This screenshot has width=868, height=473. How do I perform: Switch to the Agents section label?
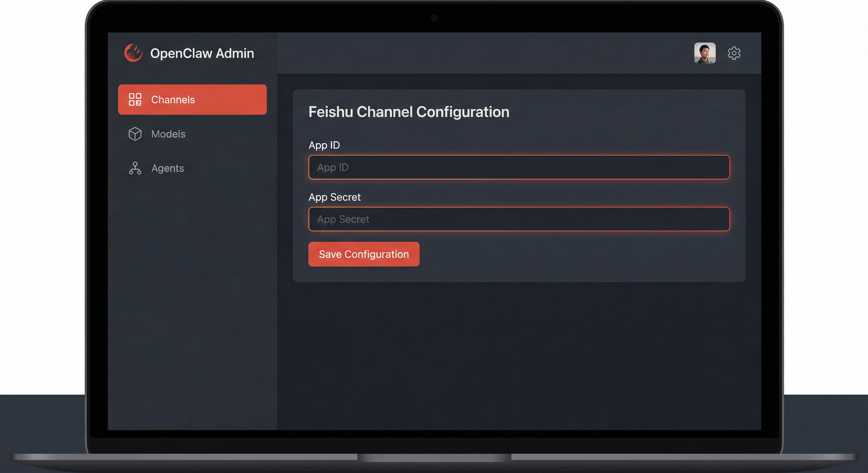tap(167, 168)
